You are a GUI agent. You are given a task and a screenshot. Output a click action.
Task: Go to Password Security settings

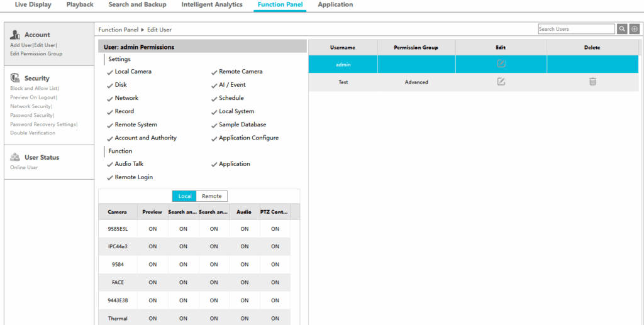(x=31, y=115)
